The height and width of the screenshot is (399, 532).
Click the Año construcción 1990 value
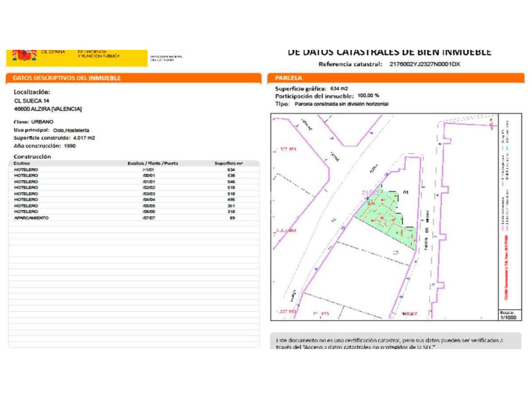(x=70, y=146)
